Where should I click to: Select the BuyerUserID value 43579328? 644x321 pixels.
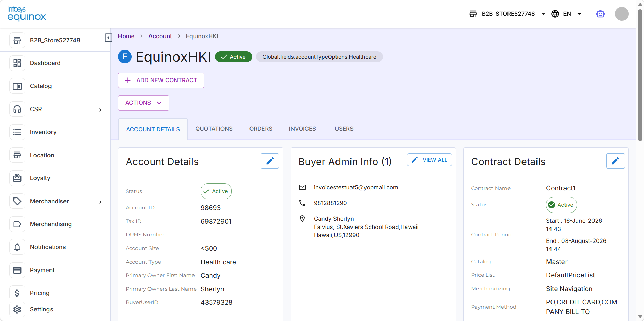click(216, 302)
